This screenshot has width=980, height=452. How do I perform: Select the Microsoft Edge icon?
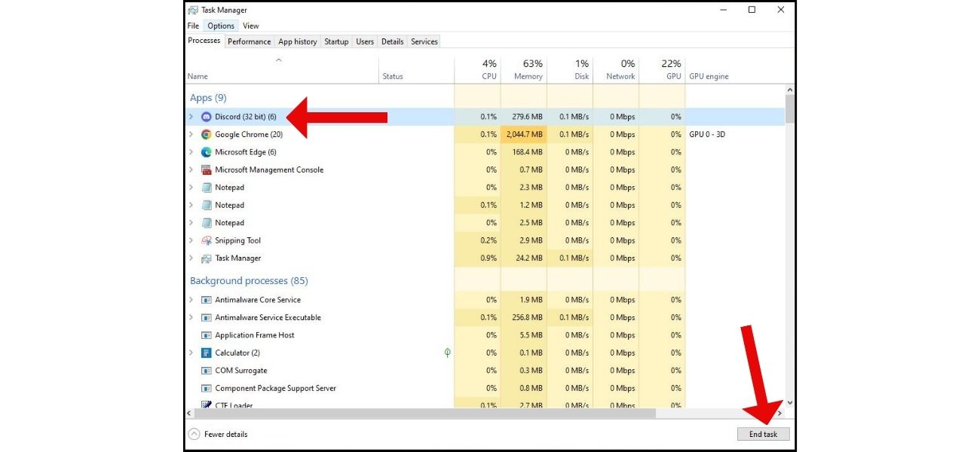[206, 151]
